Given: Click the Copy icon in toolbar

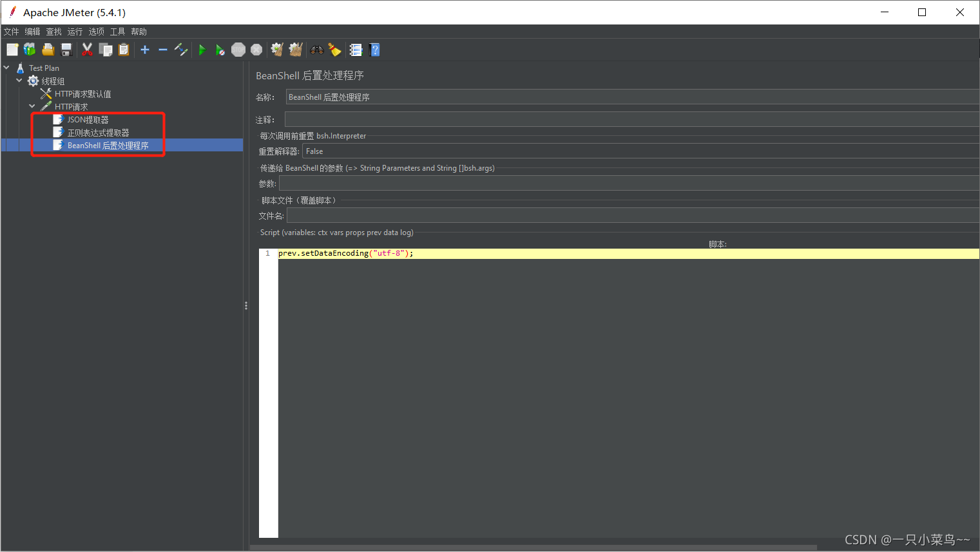Looking at the screenshot, I should tap(106, 50).
